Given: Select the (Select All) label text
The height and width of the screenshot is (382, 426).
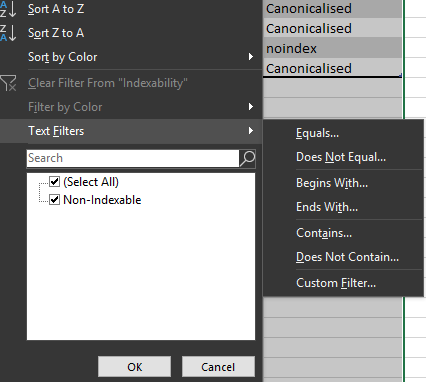Looking at the screenshot, I should pyautogui.click(x=91, y=182).
